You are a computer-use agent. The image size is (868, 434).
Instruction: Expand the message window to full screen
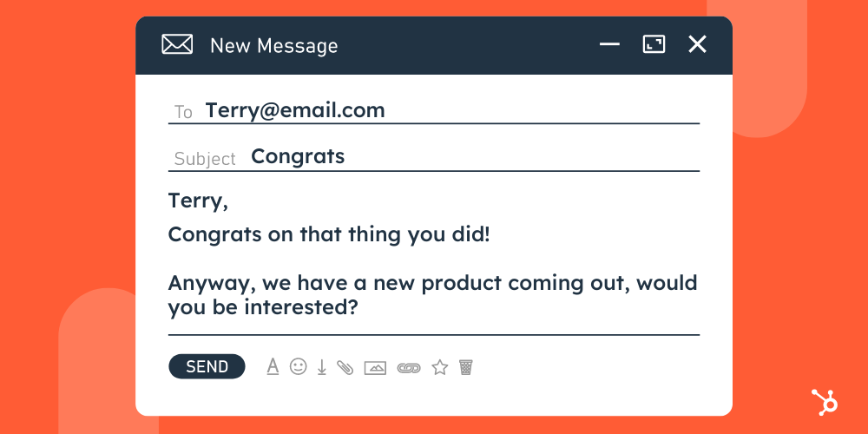tap(654, 44)
